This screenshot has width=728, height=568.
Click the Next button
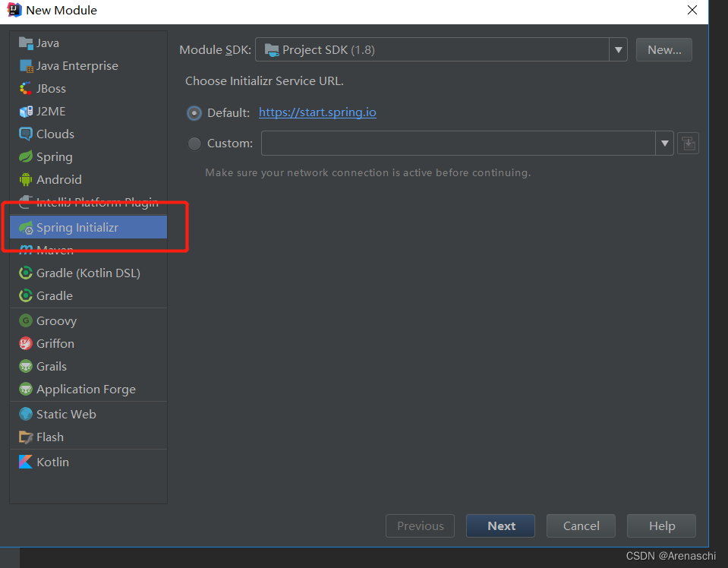click(x=500, y=525)
